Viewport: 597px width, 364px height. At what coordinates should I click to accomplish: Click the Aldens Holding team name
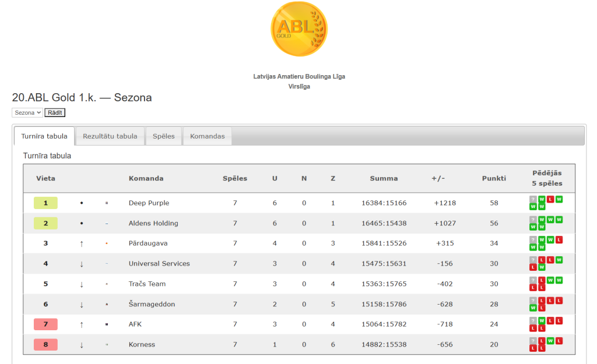(x=153, y=224)
